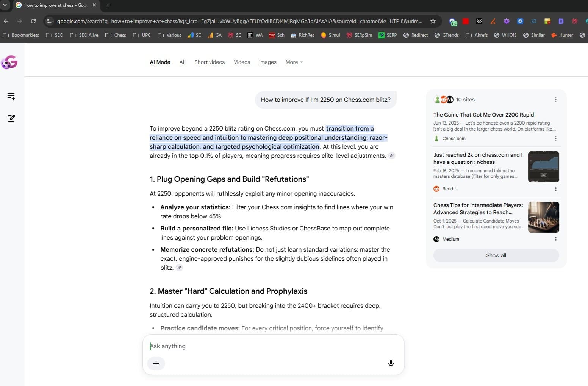
Task: Expand the SEO Alive bookmark folder
Action: [84, 35]
